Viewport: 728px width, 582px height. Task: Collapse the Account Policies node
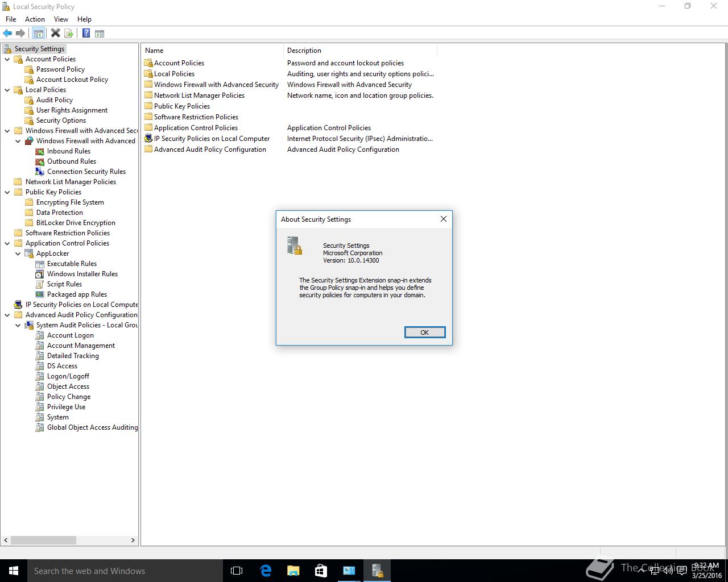(7, 59)
